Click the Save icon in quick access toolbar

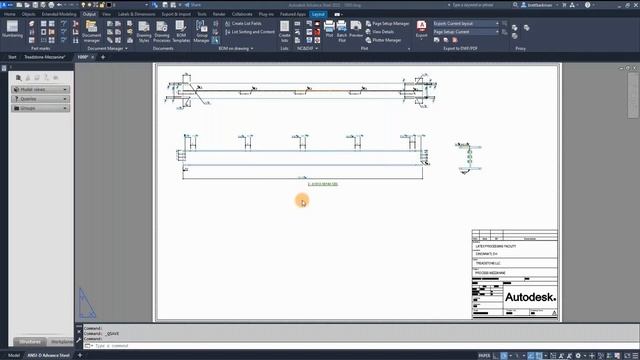click(35, 5)
